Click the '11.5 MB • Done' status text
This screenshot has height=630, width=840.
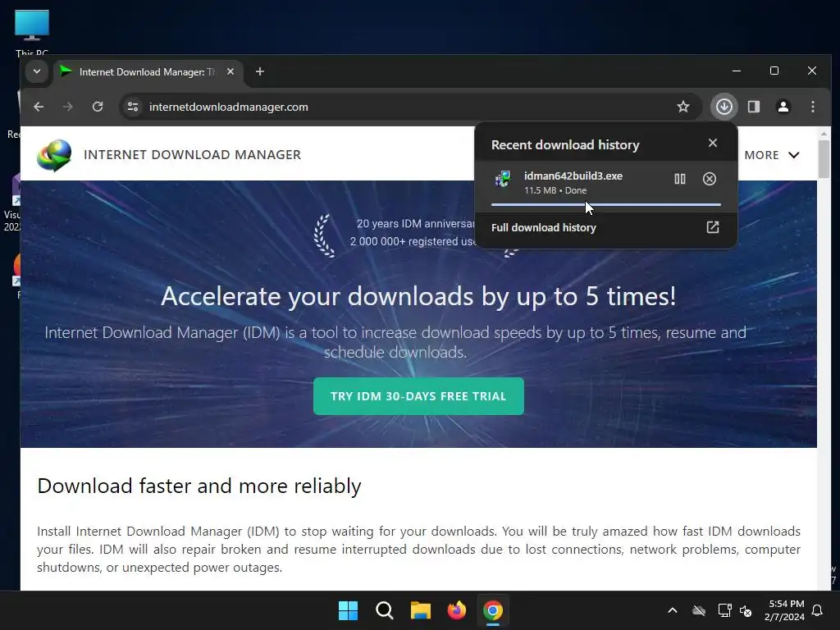[x=555, y=190]
